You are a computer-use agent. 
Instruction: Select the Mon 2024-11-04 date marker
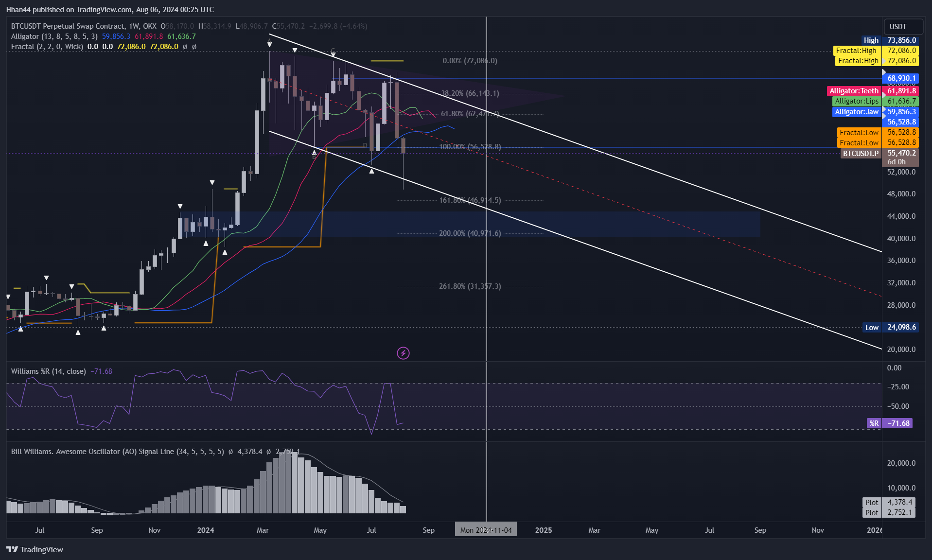click(x=486, y=530)
